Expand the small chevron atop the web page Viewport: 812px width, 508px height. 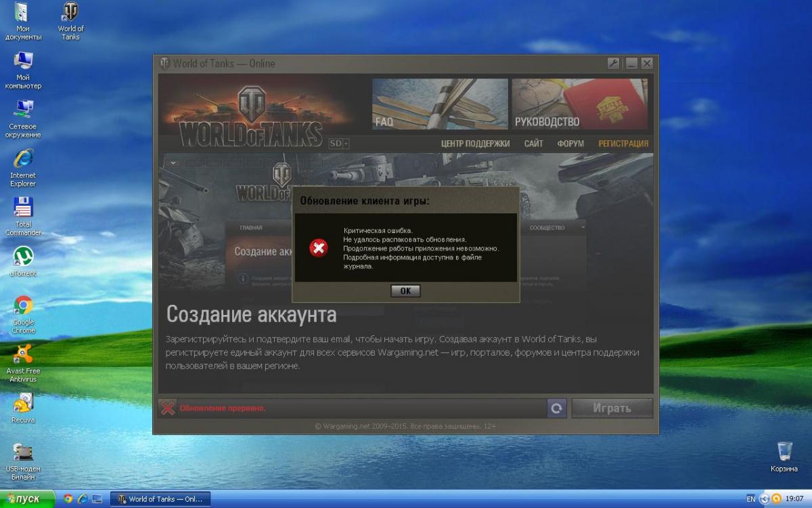point(173,163)
